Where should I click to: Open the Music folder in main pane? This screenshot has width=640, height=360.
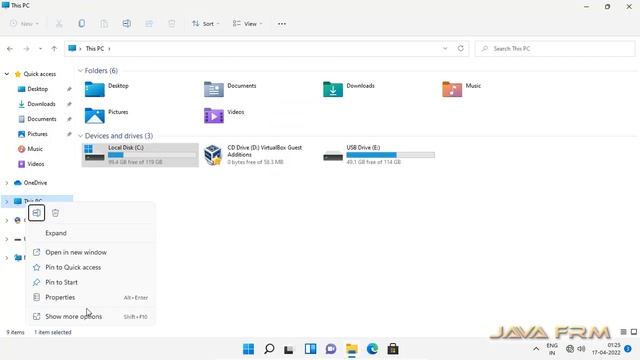pyautogui.click(x=462, y=89)
